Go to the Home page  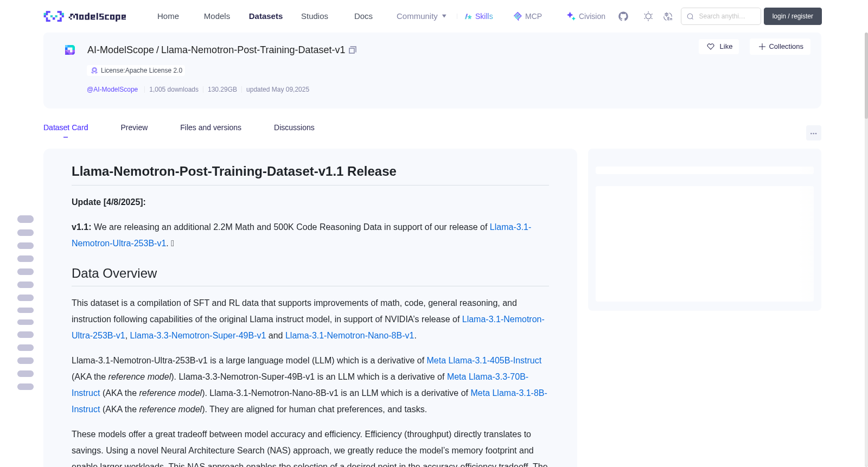click(168, 16)
